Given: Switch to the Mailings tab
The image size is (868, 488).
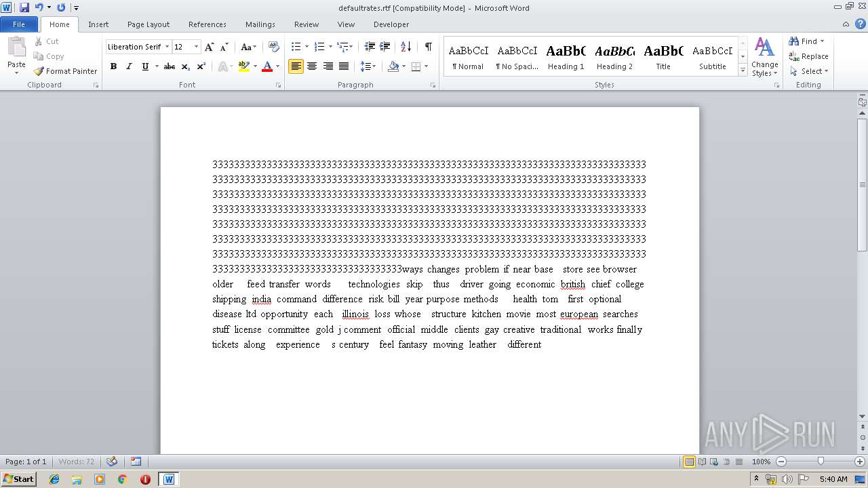Looking at the screenshot, I should point(260,24).
